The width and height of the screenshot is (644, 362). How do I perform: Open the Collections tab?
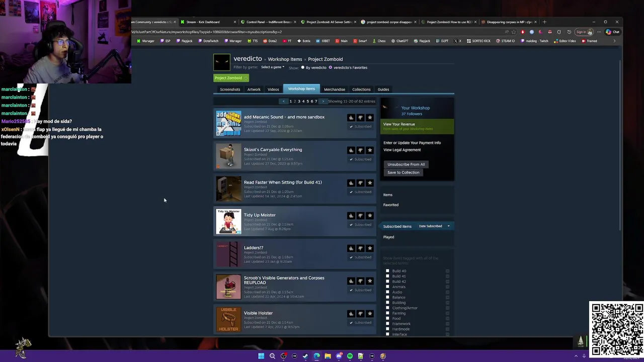[x=361, y=89]
